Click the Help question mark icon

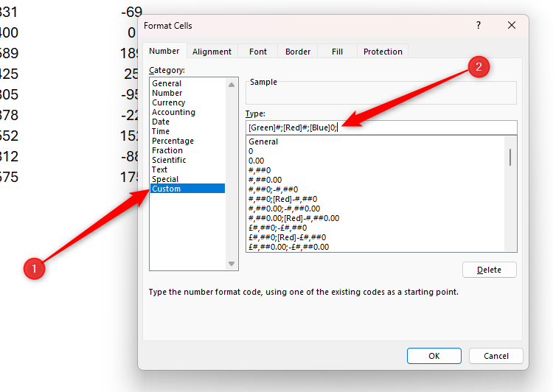[x=479, y=26]
